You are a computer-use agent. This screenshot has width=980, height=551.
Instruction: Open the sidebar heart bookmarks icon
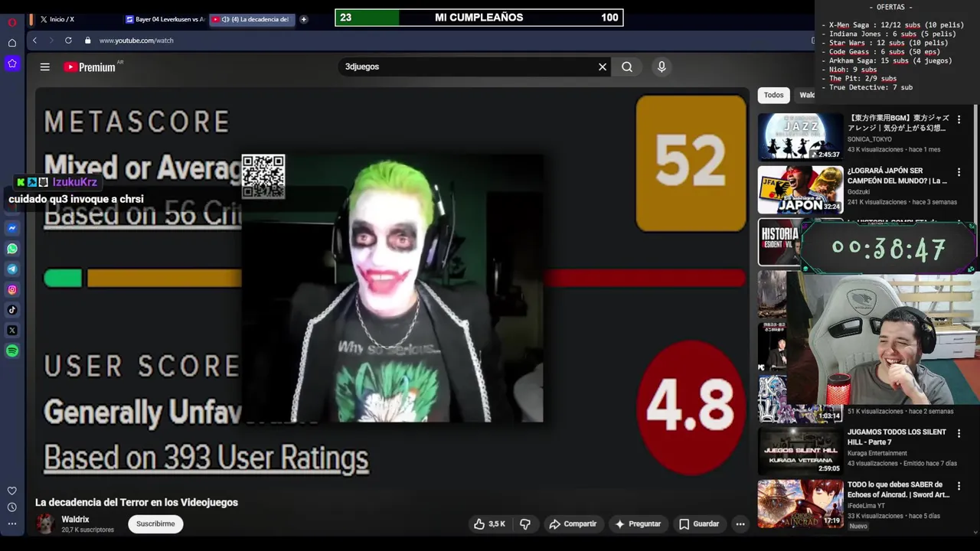point(12,491)
